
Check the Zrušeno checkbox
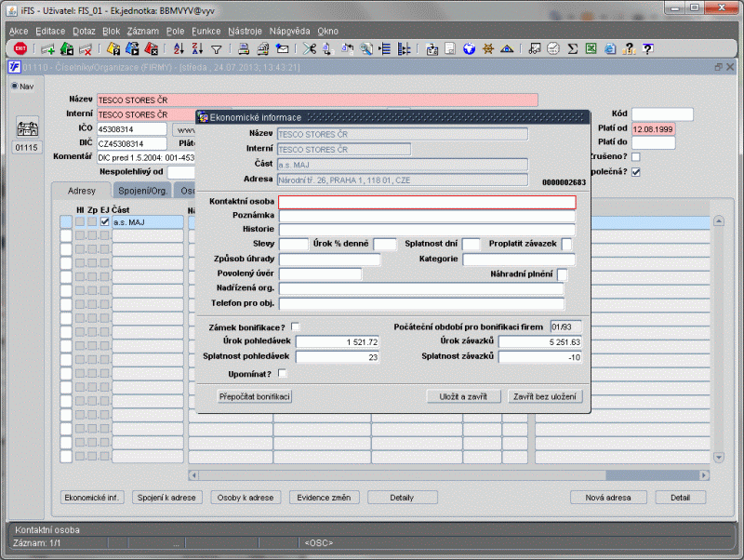coord(636,157)
